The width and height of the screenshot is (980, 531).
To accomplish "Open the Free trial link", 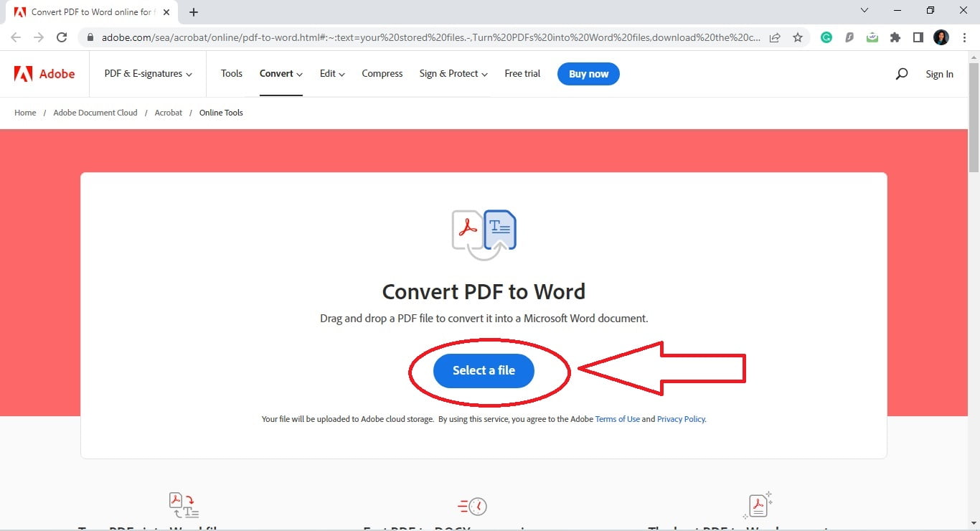I will click(x=522, y=73).
